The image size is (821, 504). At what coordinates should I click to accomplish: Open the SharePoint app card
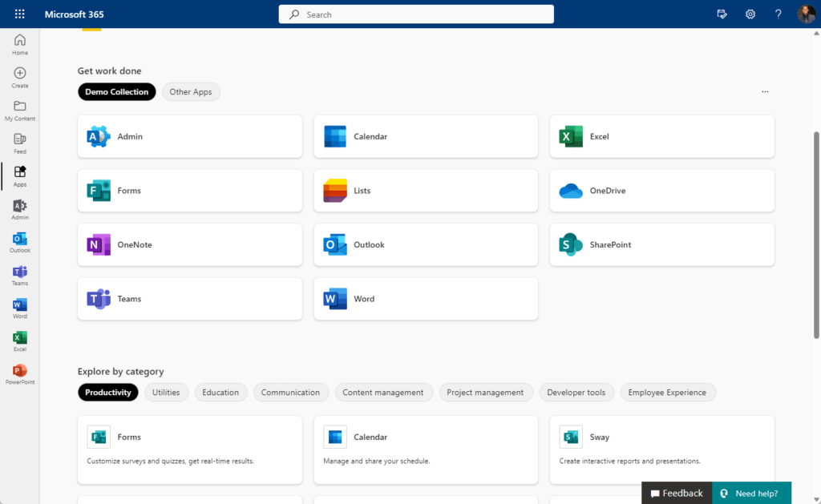click(661, 245)
